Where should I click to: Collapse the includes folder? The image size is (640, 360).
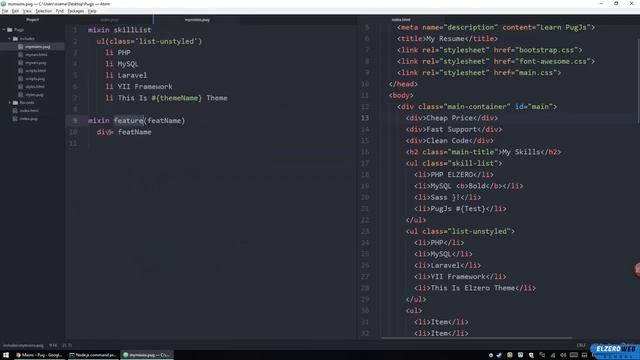[9, 39]
